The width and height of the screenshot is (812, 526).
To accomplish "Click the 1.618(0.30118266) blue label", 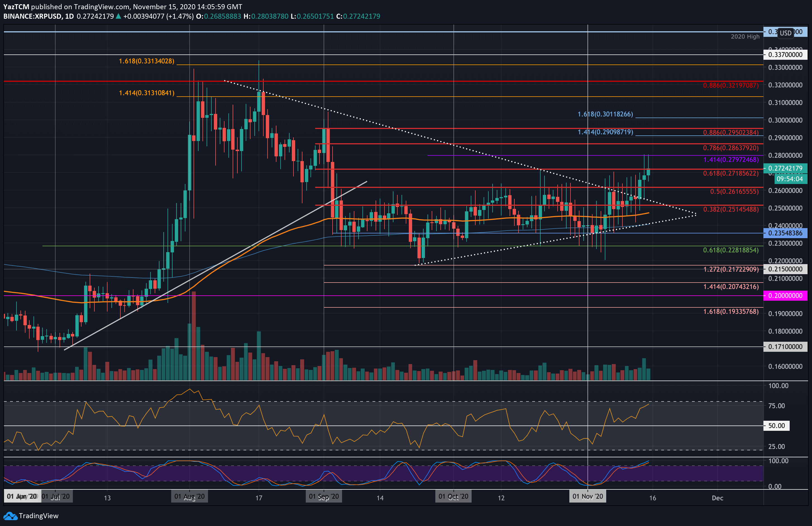I will [605, 114].
